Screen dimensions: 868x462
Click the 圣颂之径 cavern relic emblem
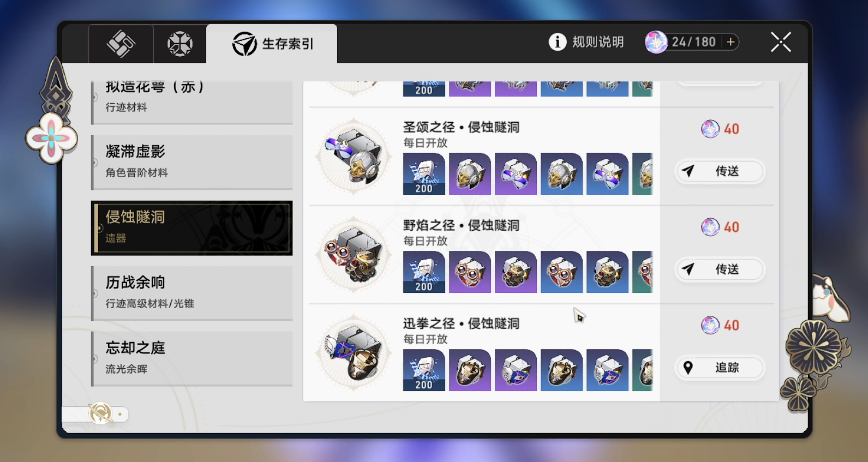tap(354, 157)
